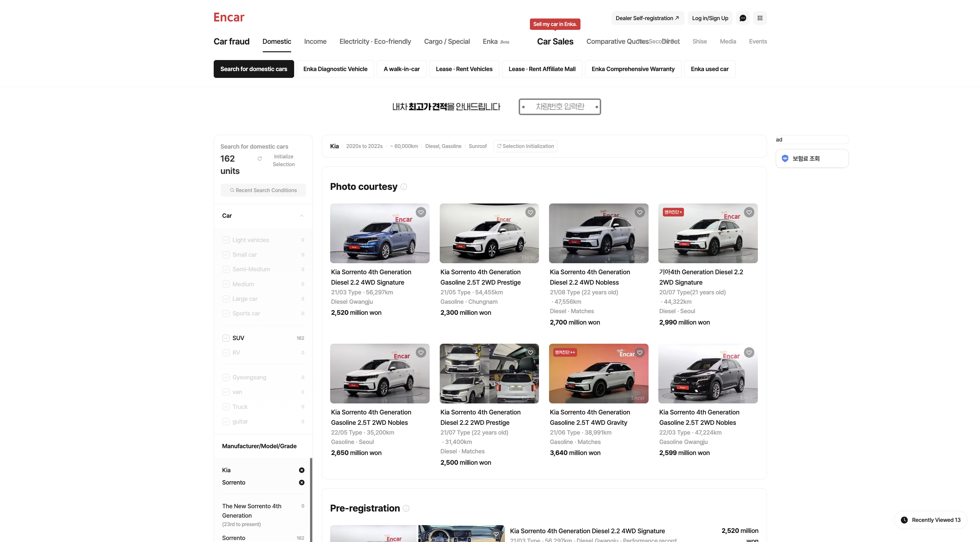The width and height of the screenshot is (980, 542).
Task: Open the Cargo / Special tab
Action: tap(447, 42)
